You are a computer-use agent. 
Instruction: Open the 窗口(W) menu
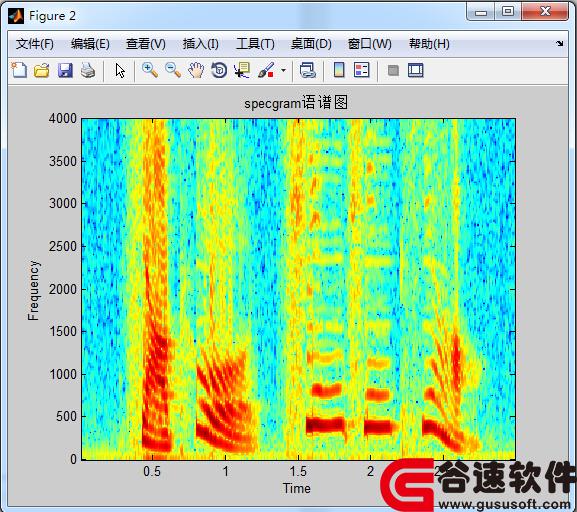coord(369,44)
